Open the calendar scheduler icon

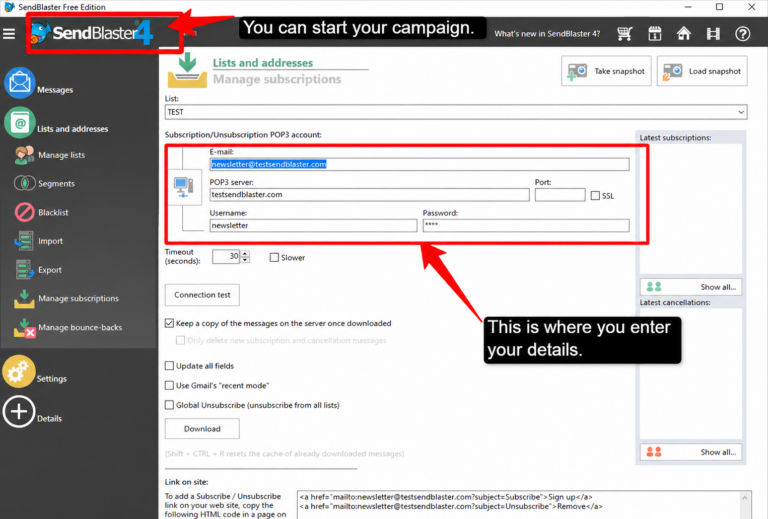[654, 33]
